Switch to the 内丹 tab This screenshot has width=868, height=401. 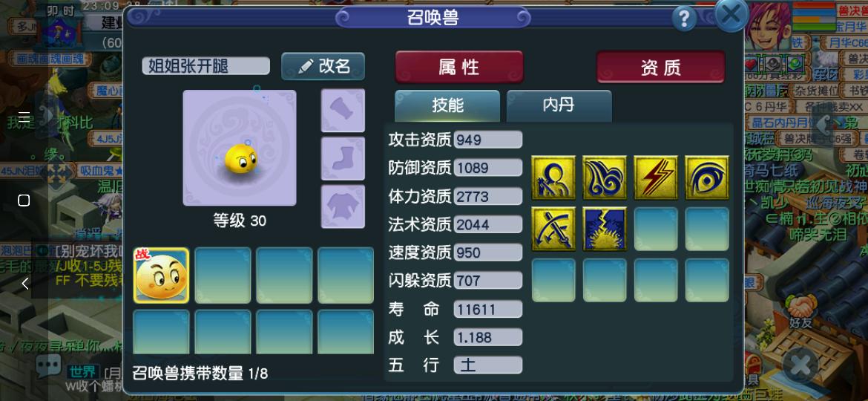(x=559, y=105)
